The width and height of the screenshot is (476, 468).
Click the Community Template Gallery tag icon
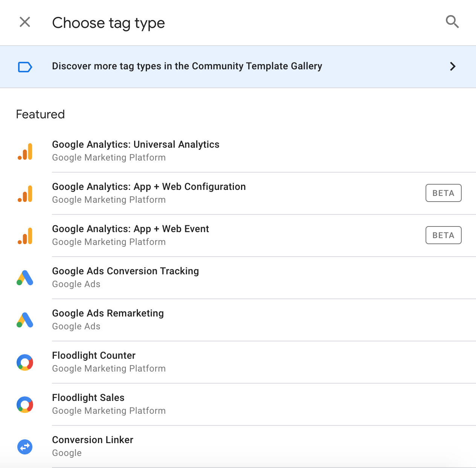point(25,67)
